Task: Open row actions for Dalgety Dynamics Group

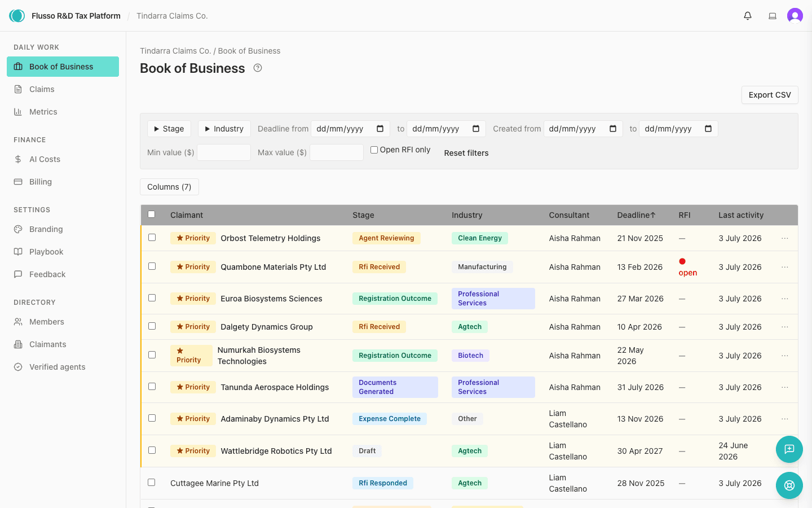Action: click(x=785, y=327)
